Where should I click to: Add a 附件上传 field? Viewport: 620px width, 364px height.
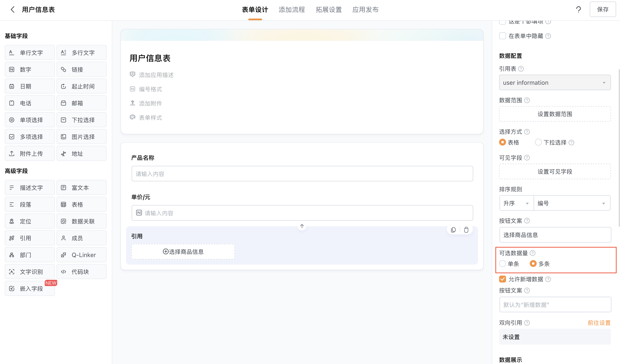coord(30,154)
